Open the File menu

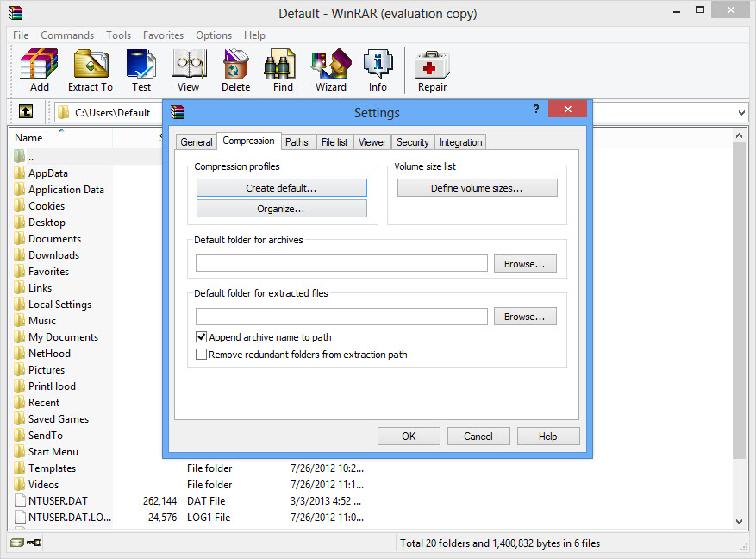[x=21, y=35]
